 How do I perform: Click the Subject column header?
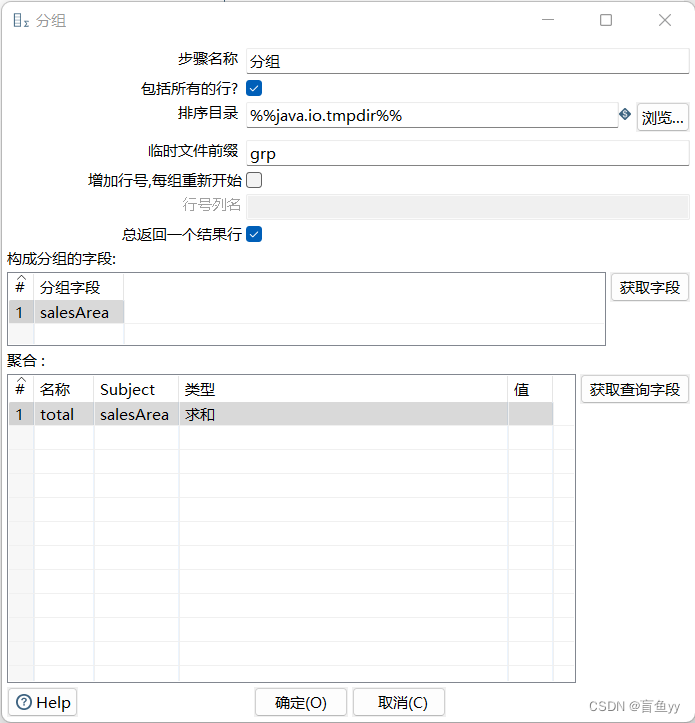click(137, 390)
